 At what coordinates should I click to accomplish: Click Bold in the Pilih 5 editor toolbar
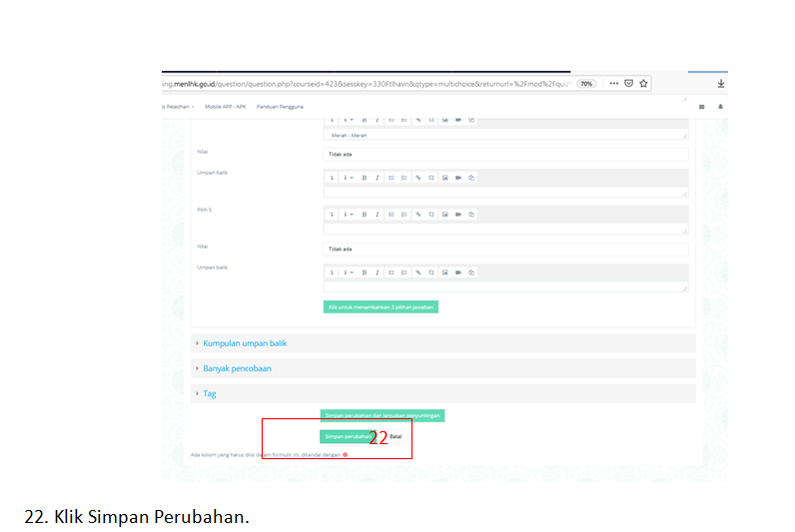coord(364,214)
